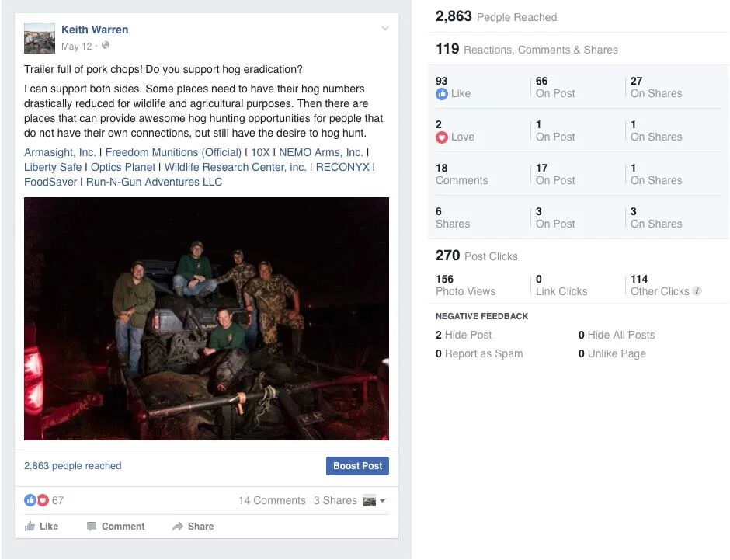This screenshot has width=730, height=560.
Task: Click the Like button under the post
Action: (41, 527)
